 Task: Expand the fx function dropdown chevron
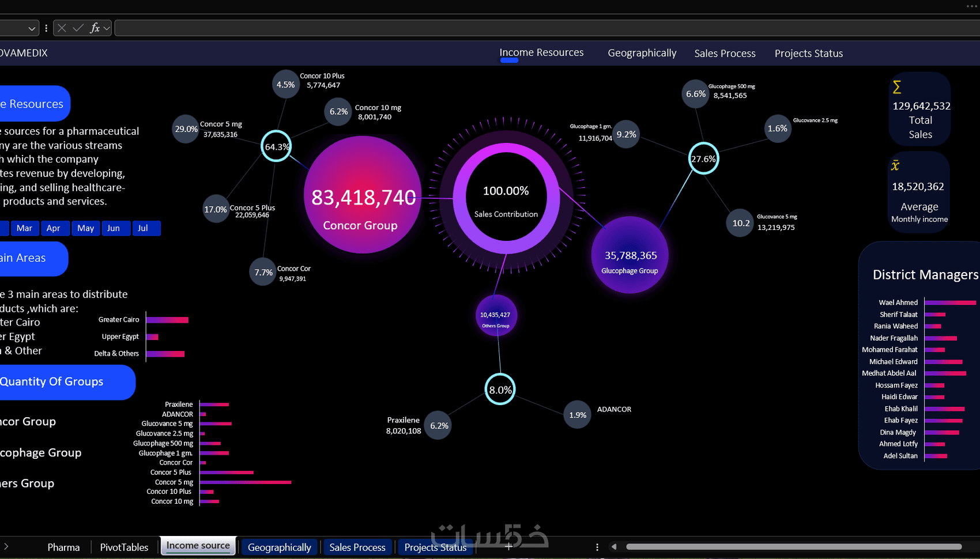[x=107, y=28]
